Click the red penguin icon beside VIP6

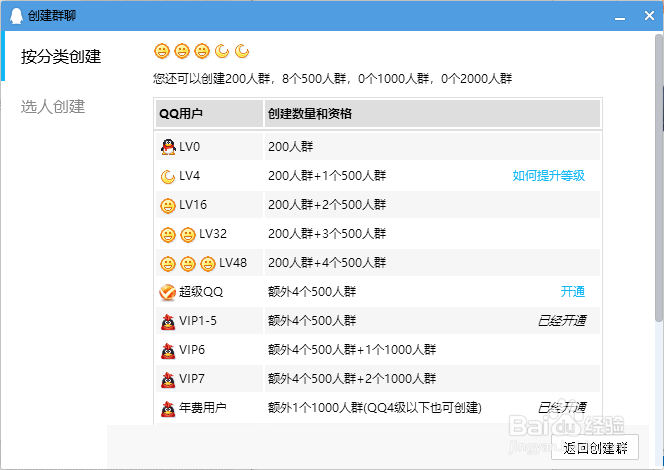(x=168, y=351)
